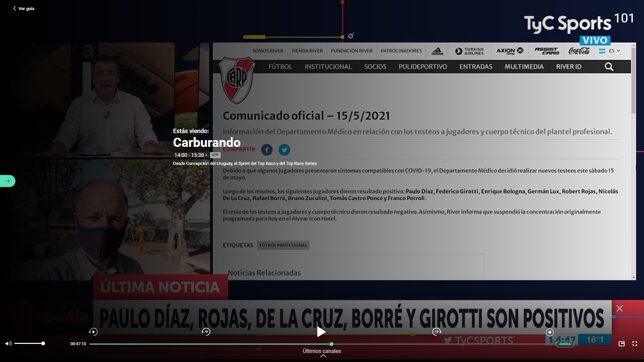The image size is (644, 362).
Task: Click the progress bar playhead handle
Action: click(x=331, y=344)
